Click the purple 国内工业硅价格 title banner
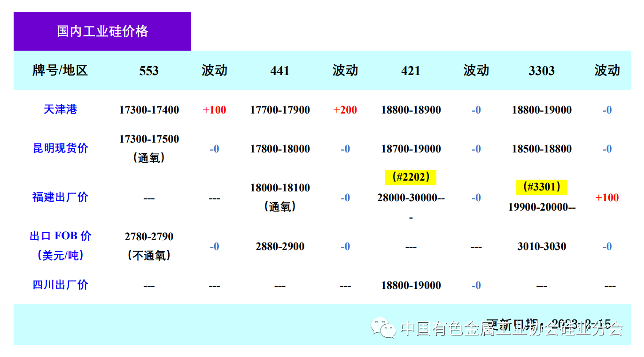This screenshot has height=357, width=644. pos(102,31)
